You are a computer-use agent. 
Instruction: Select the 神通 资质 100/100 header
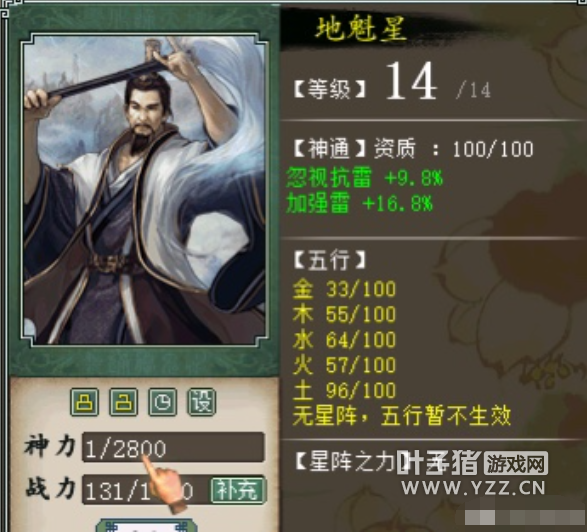(x=414, y=149)
